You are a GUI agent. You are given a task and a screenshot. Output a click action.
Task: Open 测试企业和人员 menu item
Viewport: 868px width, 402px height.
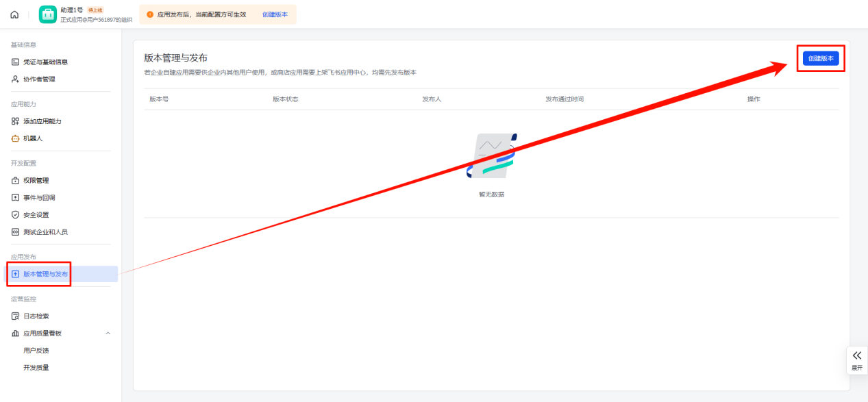pyautogui.click(x=45, y=232)
